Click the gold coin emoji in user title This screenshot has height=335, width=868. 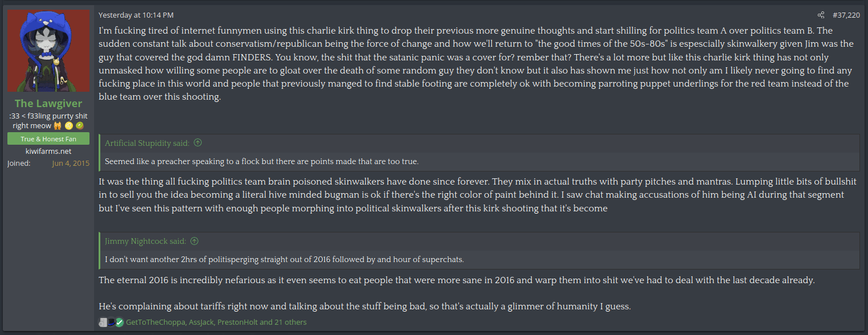click(68, 126)
